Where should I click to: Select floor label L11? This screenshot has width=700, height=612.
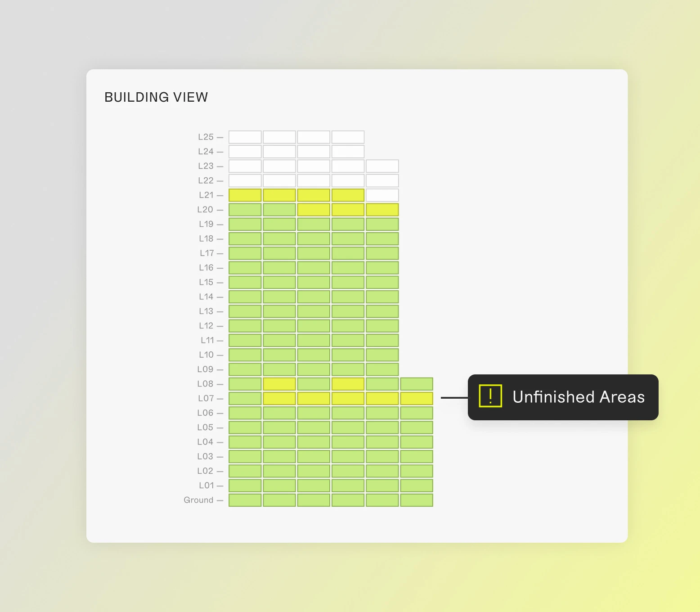[207, 340]
